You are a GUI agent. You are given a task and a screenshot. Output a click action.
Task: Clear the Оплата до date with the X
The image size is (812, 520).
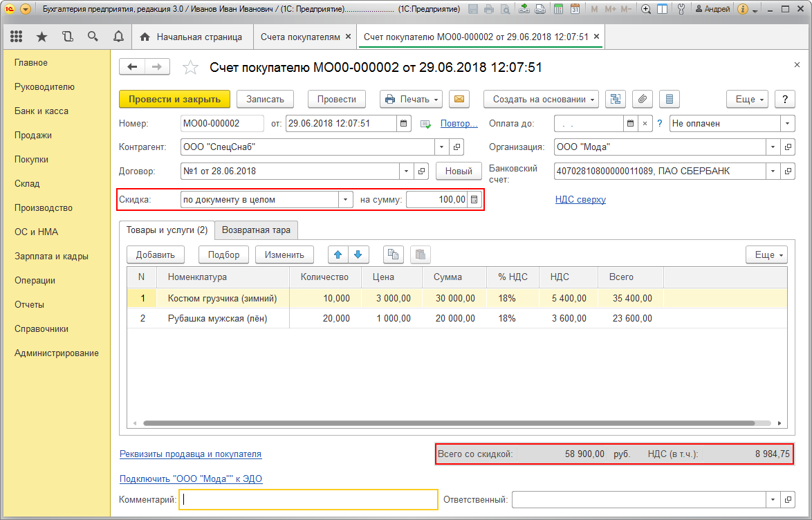[x=645, y=124]
